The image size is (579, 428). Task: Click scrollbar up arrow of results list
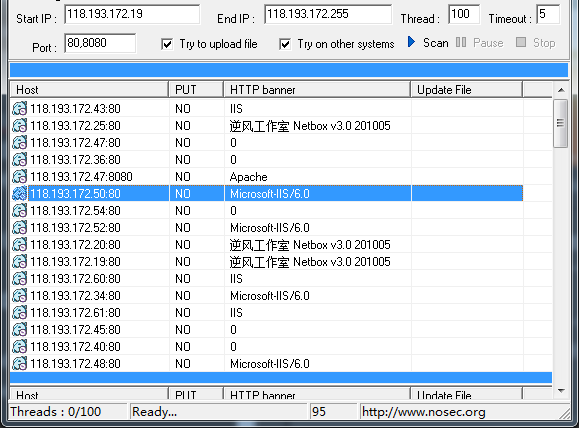561,90
